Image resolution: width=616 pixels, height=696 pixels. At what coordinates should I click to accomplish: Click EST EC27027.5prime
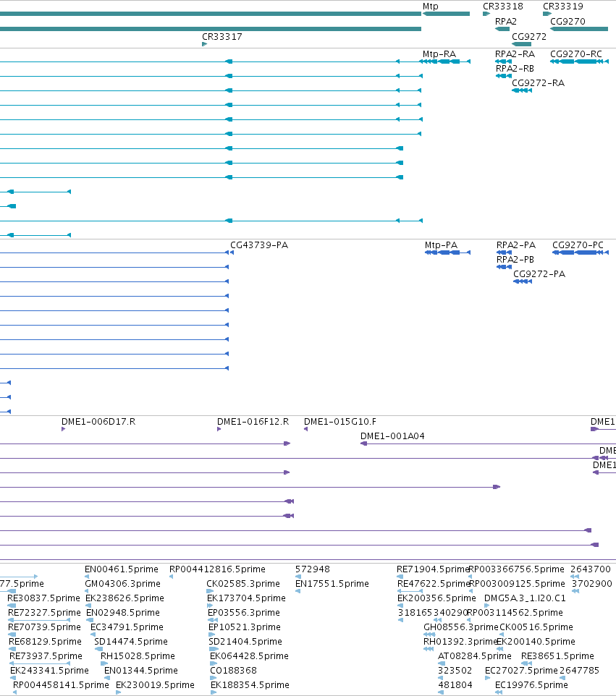pos(521,671)
